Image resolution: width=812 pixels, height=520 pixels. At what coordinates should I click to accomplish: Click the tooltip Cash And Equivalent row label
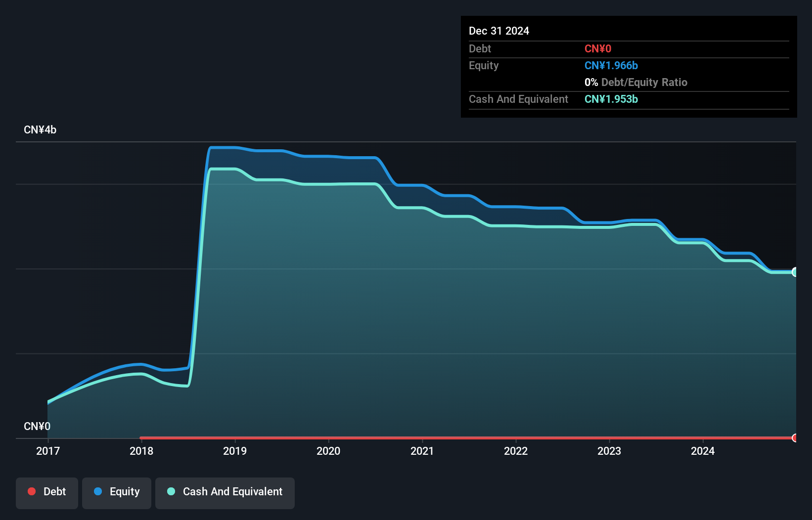coord(519,99)
